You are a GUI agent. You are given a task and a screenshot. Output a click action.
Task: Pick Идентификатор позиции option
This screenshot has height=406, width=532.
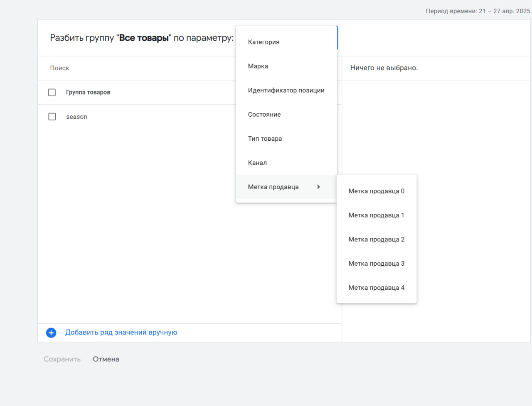tap(286, 90)
